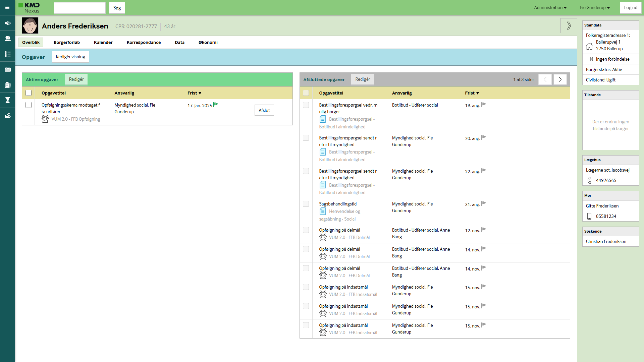Click the hourglass sidebar icon

(x=7, y=100)
